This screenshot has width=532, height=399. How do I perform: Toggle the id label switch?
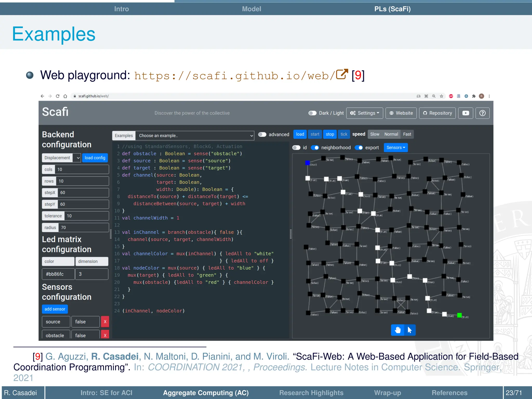pos(296,148)
